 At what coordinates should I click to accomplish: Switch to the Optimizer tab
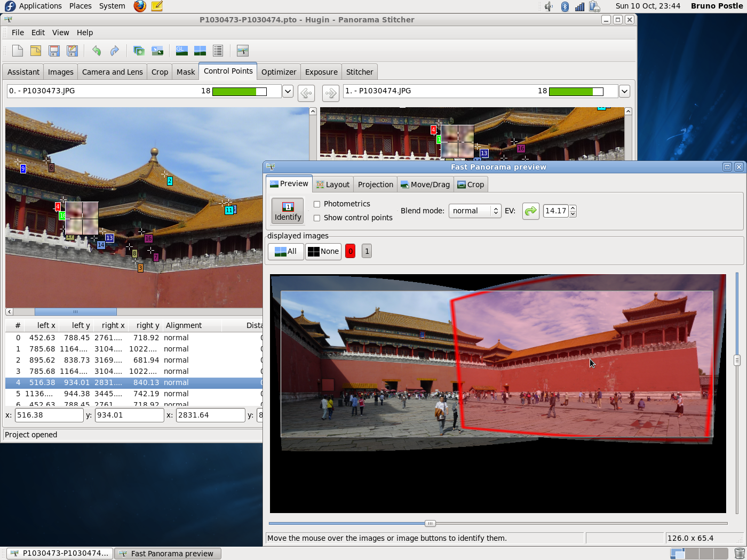point(279,71)
